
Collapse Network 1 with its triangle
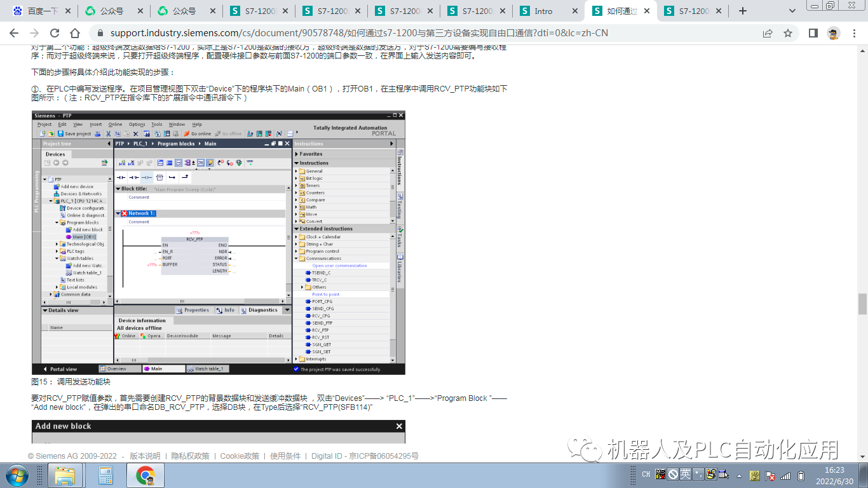point(118,213)
